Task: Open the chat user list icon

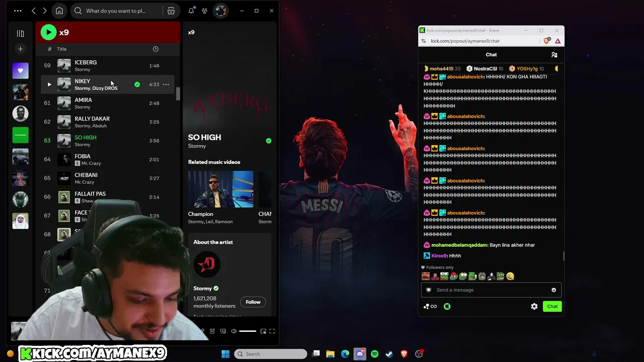Action: 554,55
